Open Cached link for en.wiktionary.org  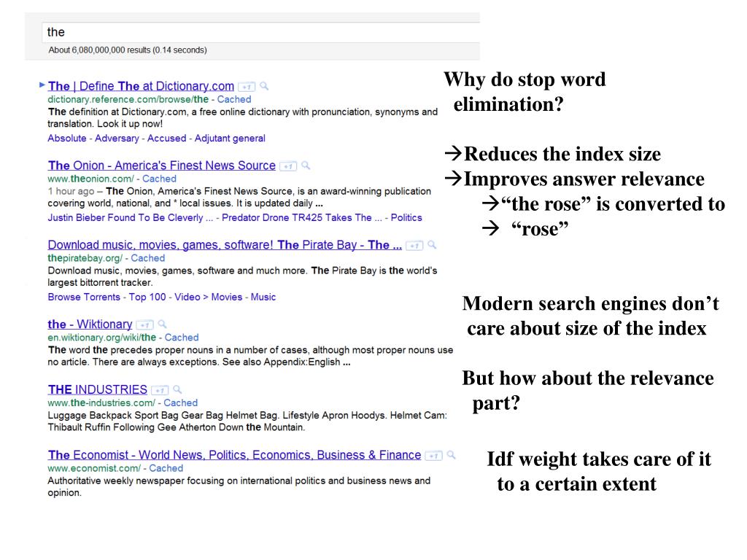pos(182,338)
